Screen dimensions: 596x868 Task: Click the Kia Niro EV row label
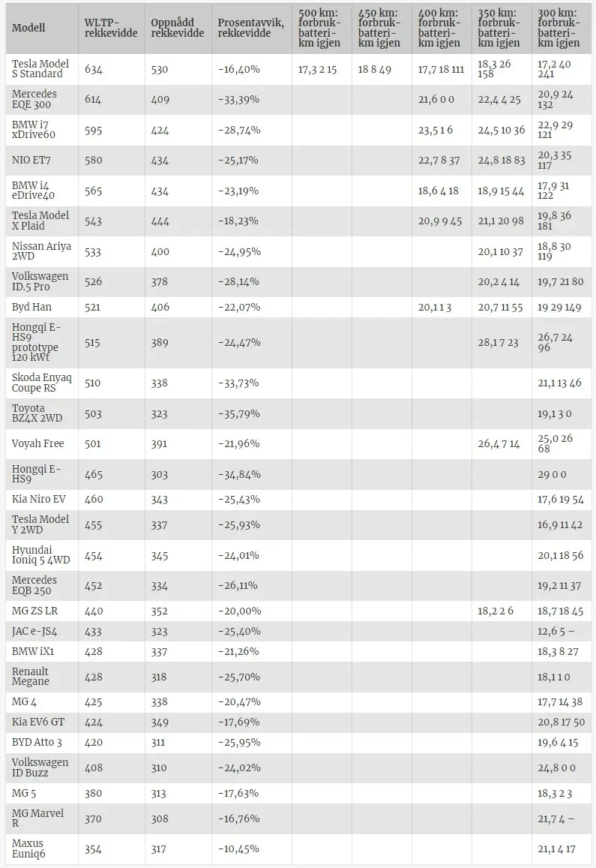(39, 499)
